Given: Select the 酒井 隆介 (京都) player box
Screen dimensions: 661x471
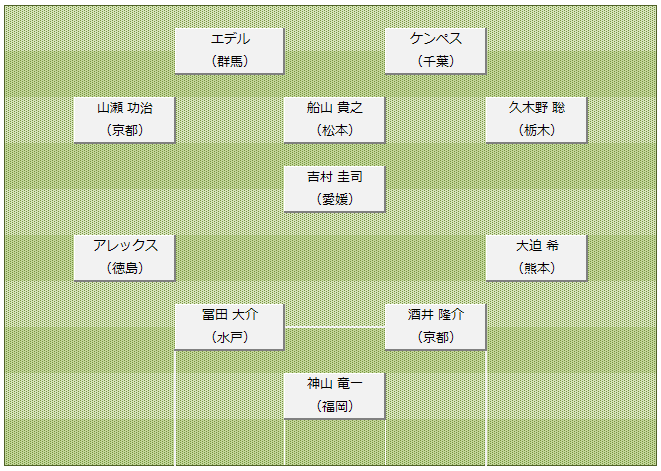Looking at the screenshot, I should point(435,327).
